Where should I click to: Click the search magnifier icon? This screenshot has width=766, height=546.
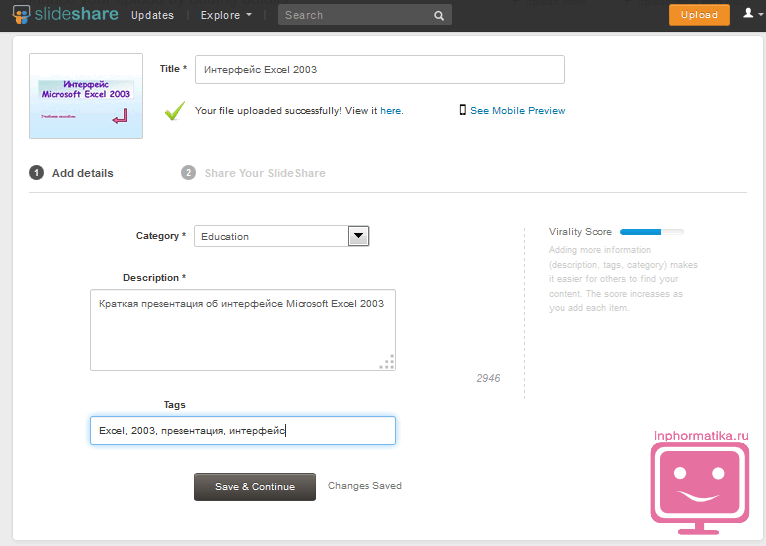coord(439,15)
